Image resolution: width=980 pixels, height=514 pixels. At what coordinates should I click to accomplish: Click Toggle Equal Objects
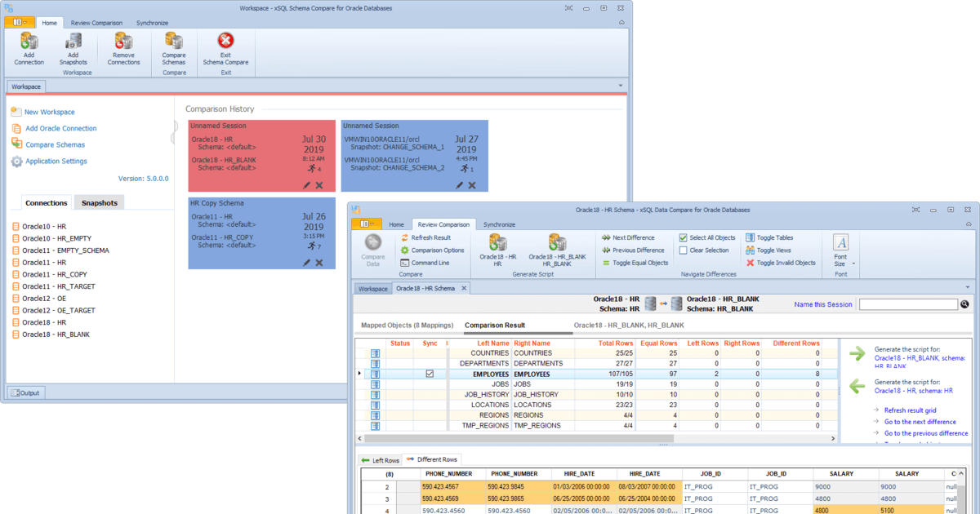coord(635,263)
